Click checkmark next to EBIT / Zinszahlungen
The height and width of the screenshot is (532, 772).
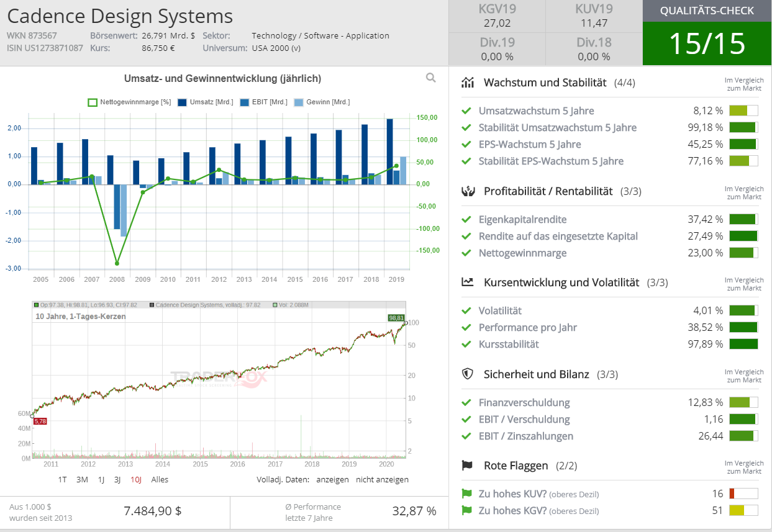pos(466,436)
